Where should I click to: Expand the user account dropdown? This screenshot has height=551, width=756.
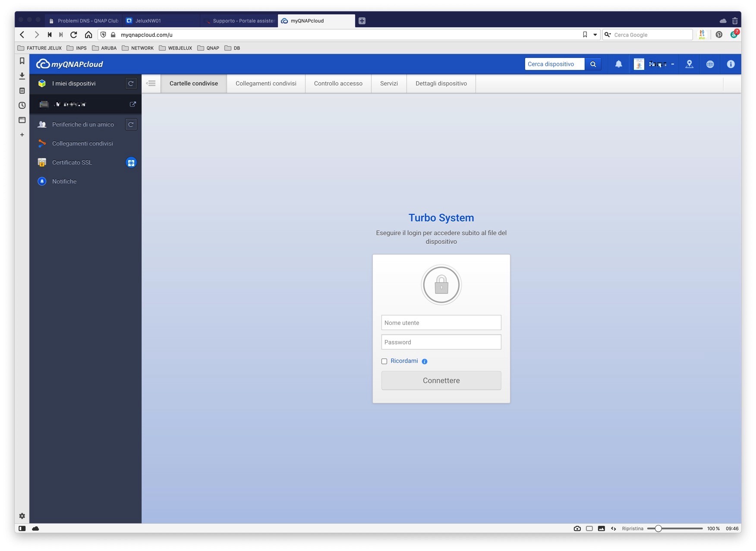(672, 64)
